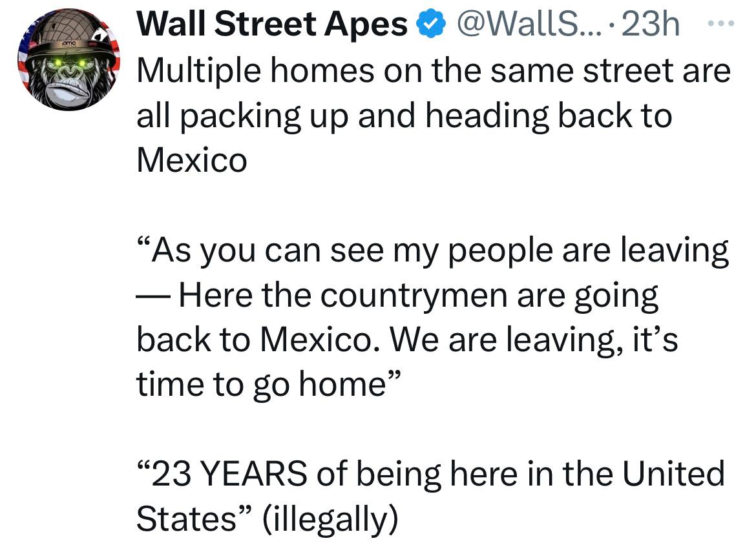
Task: Click the line "back to Mexico. We are leaving, it's"
Action: pyautogui.click(x=406, y=340)
